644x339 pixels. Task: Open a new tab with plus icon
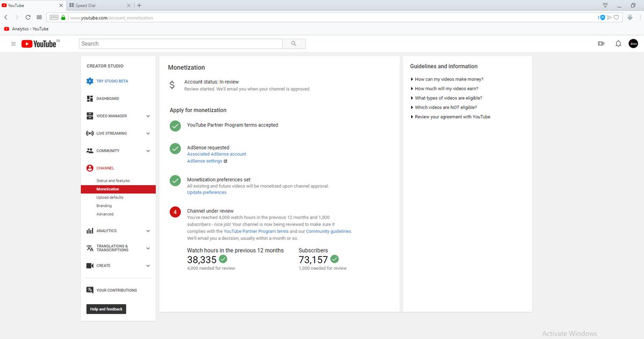[x=139, y=5]
